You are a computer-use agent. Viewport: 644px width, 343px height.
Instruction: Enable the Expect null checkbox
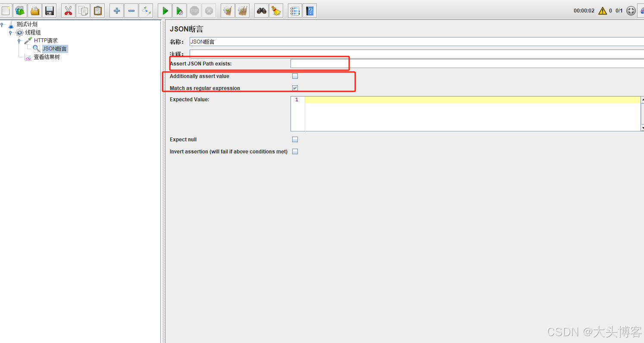pyautogui.click(x=295, y=139)
